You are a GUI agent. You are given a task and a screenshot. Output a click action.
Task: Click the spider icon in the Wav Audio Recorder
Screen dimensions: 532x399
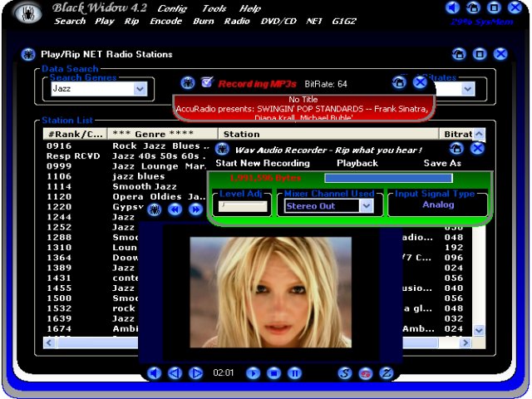(x=223, y=149)
